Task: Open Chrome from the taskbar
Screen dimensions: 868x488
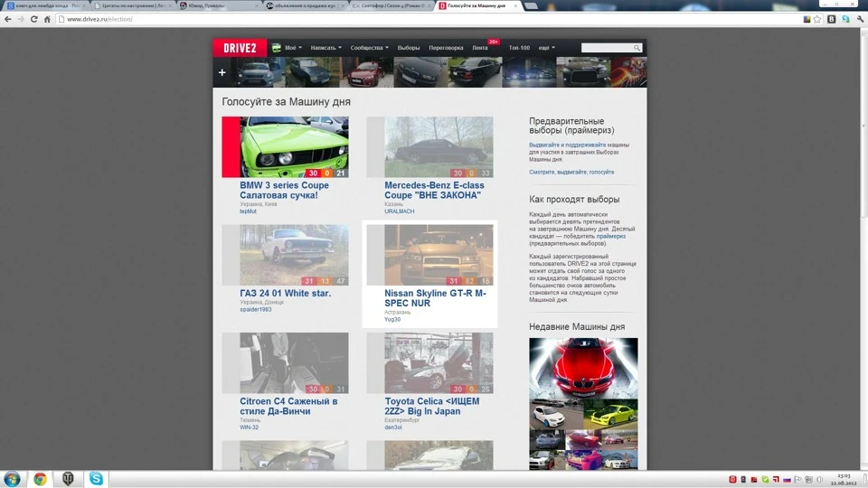Action: (40, 479)
